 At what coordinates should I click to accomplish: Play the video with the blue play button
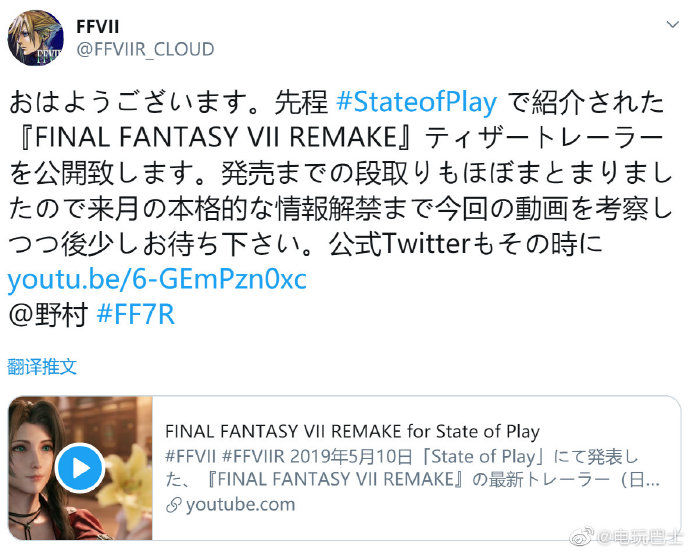point(81,468)
